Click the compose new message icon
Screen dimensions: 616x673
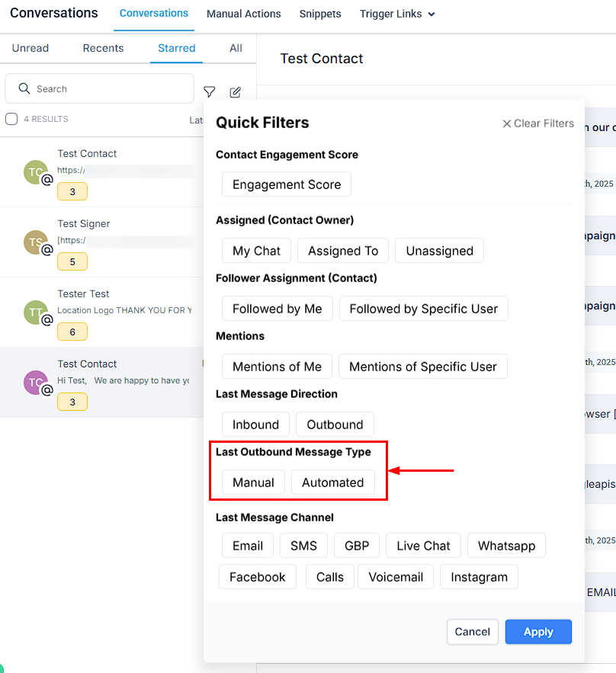point(236,92)
